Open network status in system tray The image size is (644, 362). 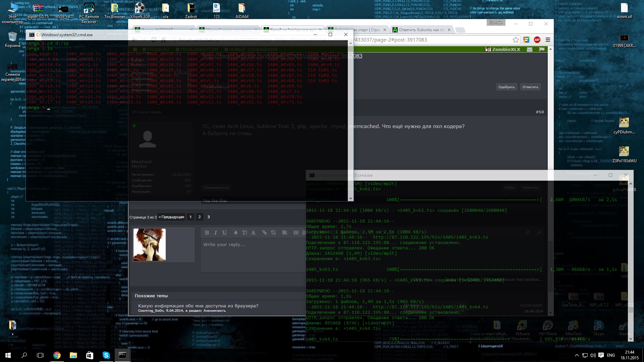[x=585, y=355]
